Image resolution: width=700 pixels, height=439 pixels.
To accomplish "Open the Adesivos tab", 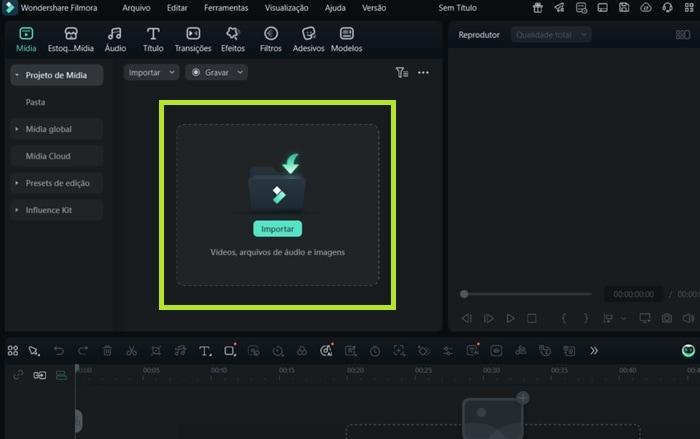I will coord(308,39).
